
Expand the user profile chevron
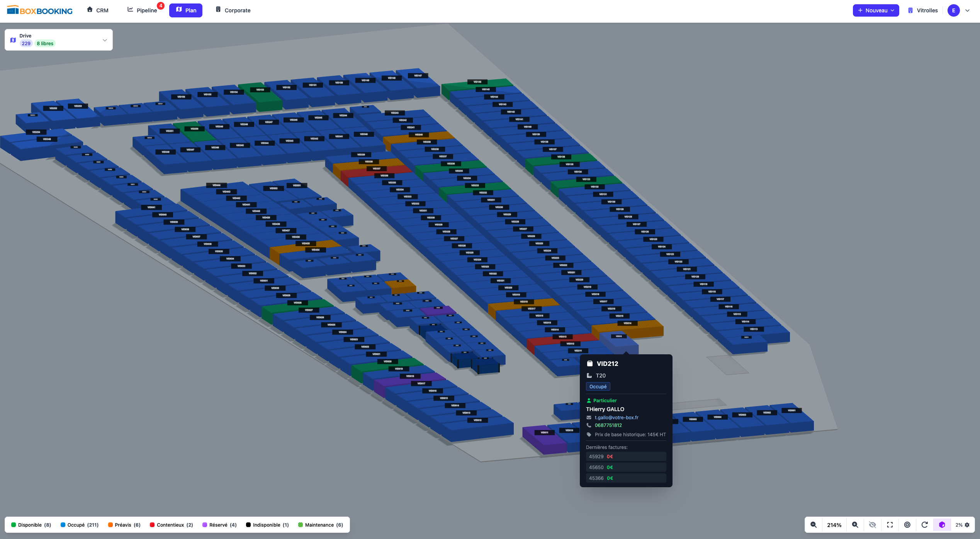(x=967, y=10)
